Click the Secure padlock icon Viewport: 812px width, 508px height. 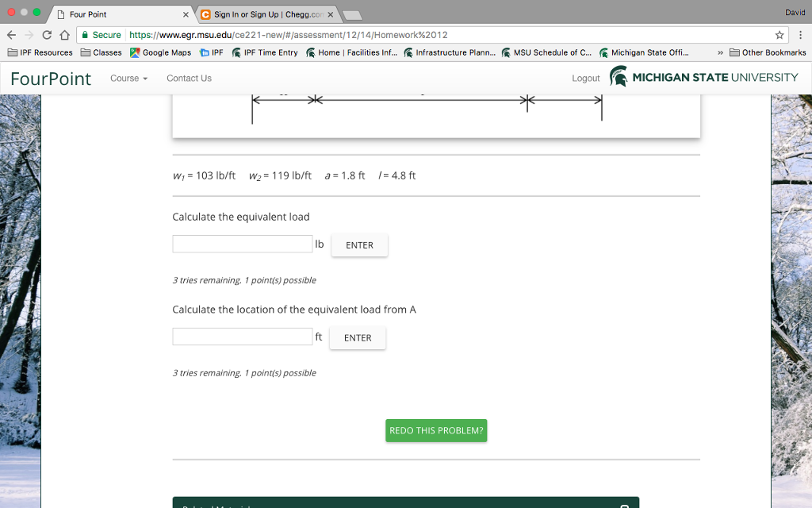coord(85,36)
